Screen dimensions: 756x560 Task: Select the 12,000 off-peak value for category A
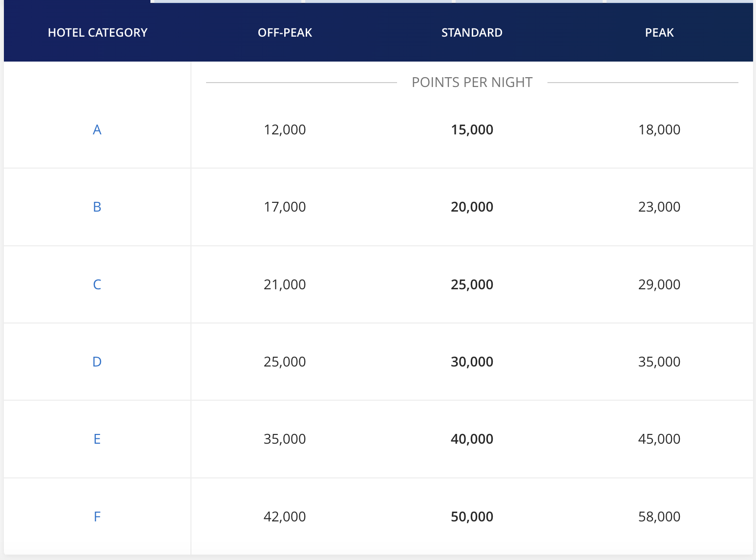coord(285,129)
